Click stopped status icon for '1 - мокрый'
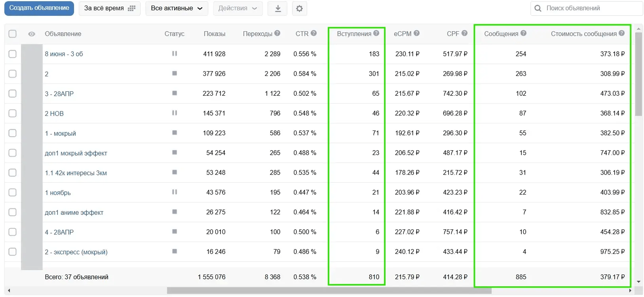 (175, 132)
